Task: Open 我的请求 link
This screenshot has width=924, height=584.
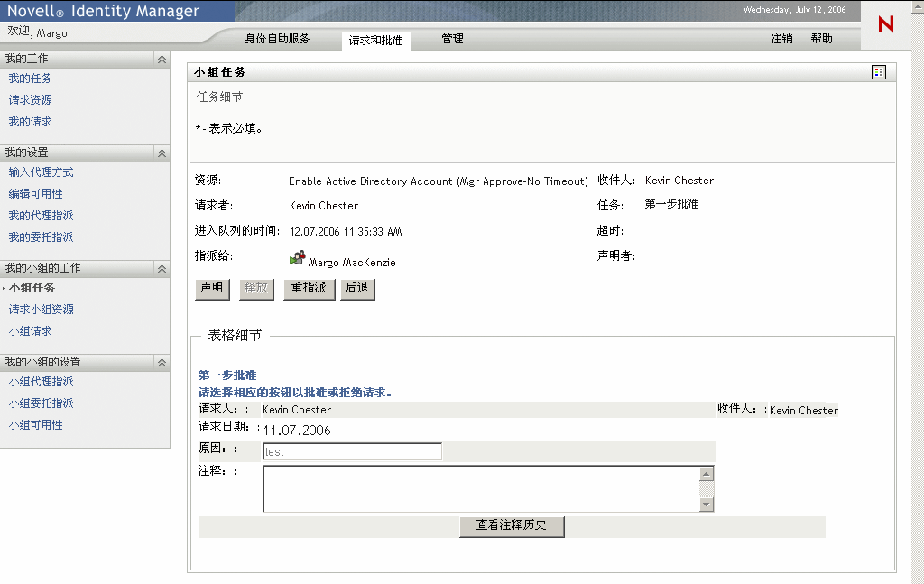Action: (x=30, y=121)
